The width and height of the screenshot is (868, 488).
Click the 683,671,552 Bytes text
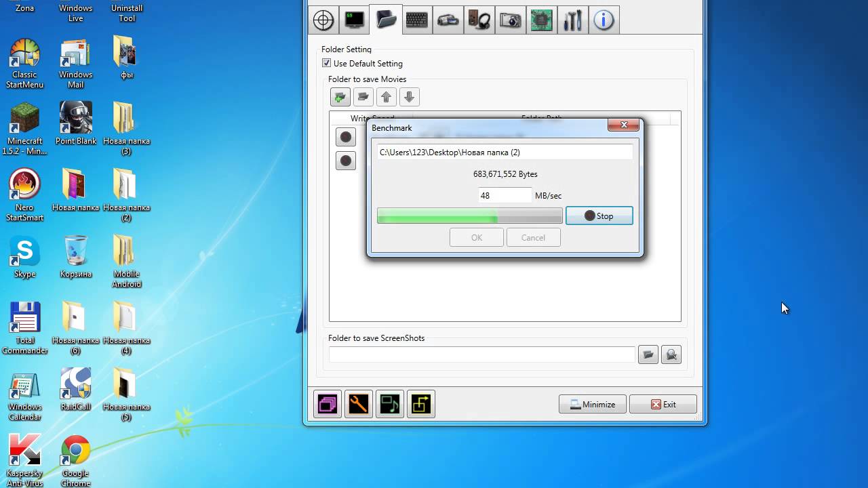point(505,174)
